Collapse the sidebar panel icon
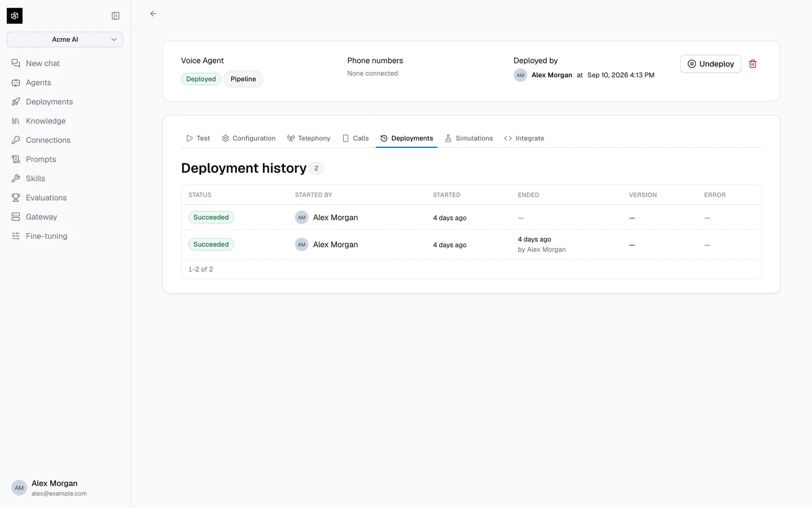 point(116,16)
